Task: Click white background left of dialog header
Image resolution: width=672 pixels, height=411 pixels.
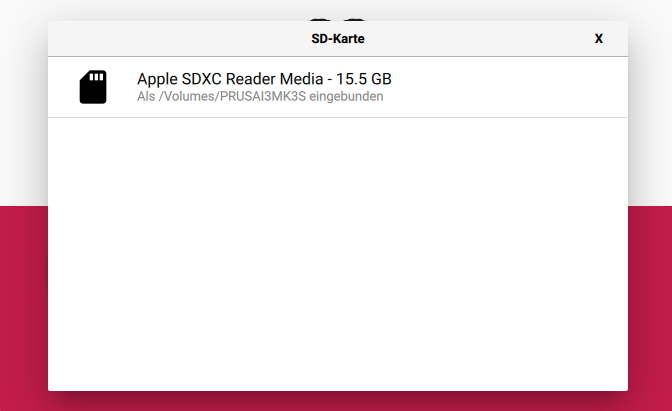Action: coord(23,100)
